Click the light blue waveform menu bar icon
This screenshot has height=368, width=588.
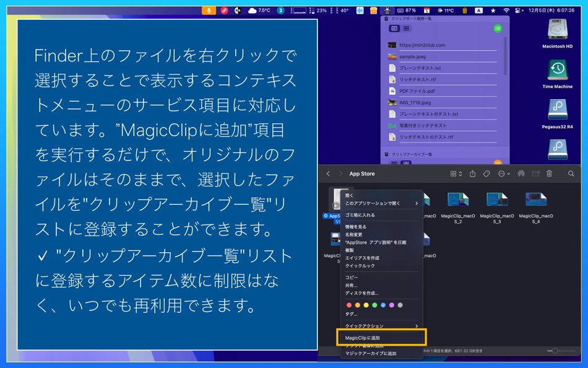click(360, 11)
